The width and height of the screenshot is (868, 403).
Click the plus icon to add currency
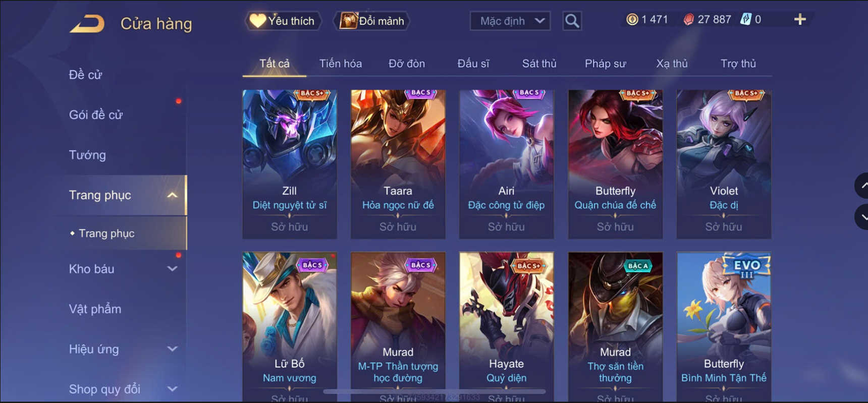click(800, 20)
